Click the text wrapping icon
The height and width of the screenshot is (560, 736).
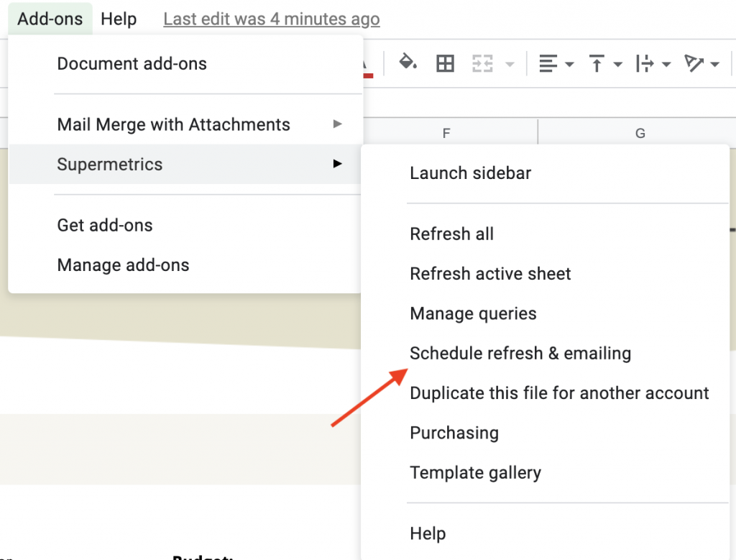coord(645,64)
